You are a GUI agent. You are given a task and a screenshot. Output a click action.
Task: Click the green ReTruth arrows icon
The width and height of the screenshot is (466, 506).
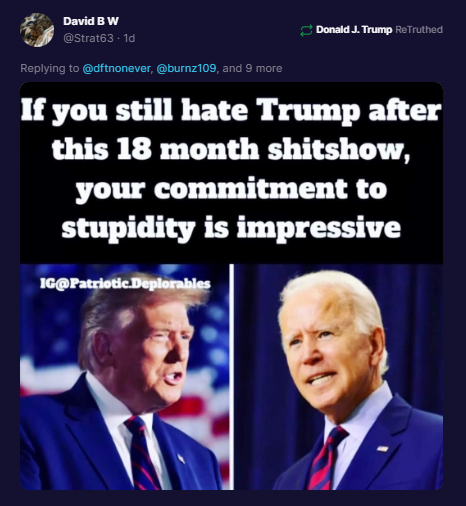(x=306, y=30)
